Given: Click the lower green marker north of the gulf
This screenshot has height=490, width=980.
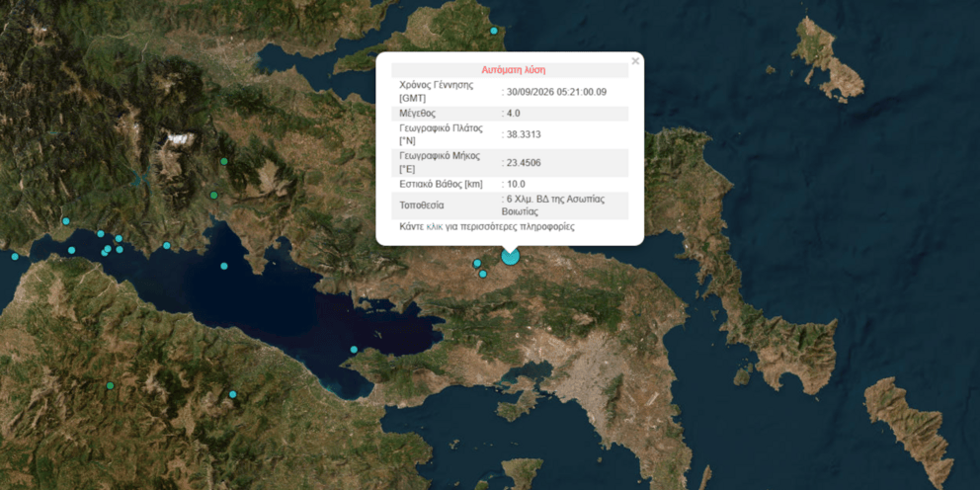Looking at the screenshot, I should pos(213,196).
